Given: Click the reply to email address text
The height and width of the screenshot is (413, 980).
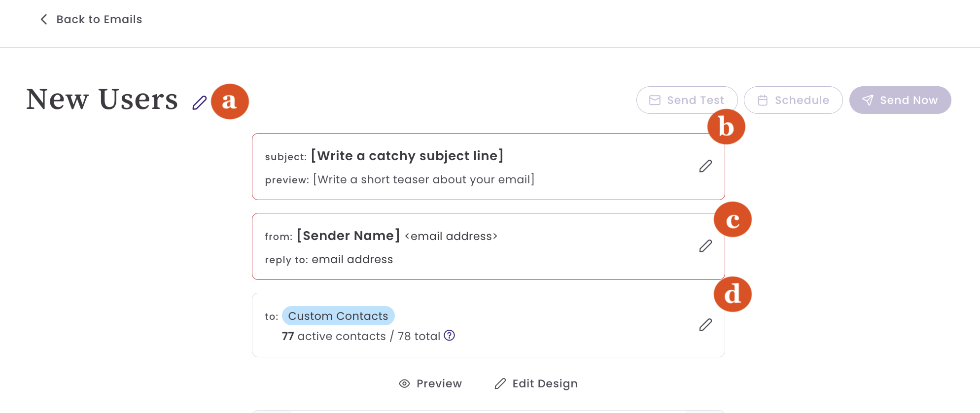Looking at the screenshot, I should click(352, 259).
